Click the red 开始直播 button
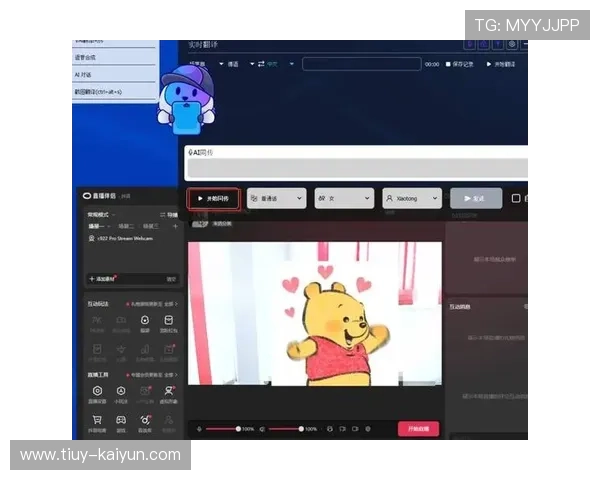Viewport: 600px width, 480px height. 418,429
